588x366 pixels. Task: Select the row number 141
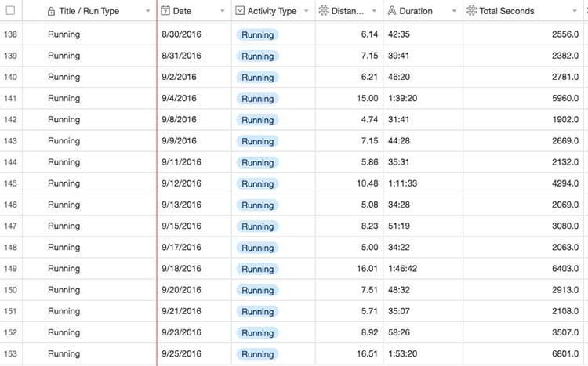coord(10,99)
